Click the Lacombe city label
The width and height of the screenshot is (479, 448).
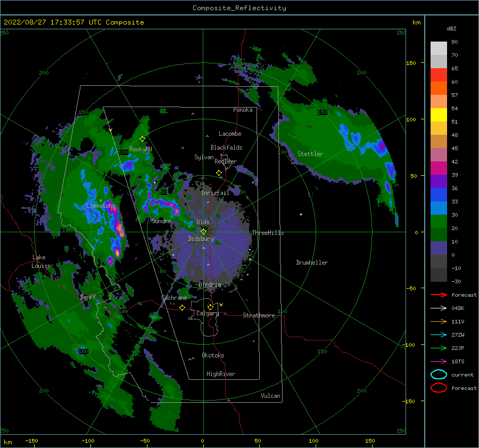(x=230, y=134)
